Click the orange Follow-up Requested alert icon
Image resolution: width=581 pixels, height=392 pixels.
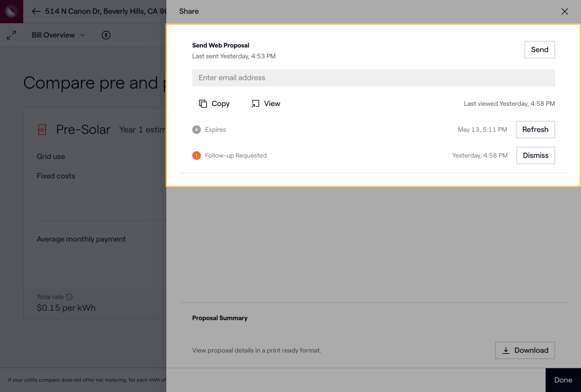[x=196, y=155]
